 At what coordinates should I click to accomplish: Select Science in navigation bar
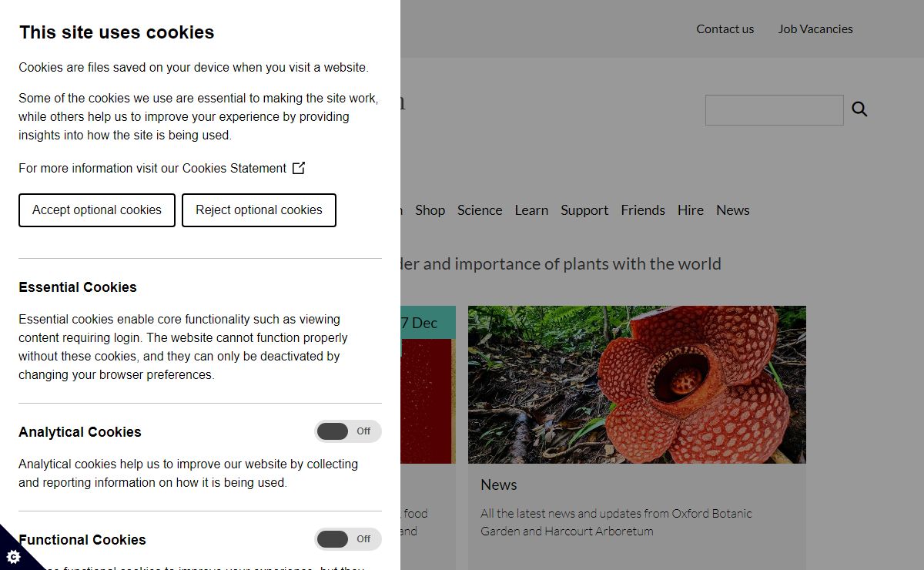coord(479,210)
